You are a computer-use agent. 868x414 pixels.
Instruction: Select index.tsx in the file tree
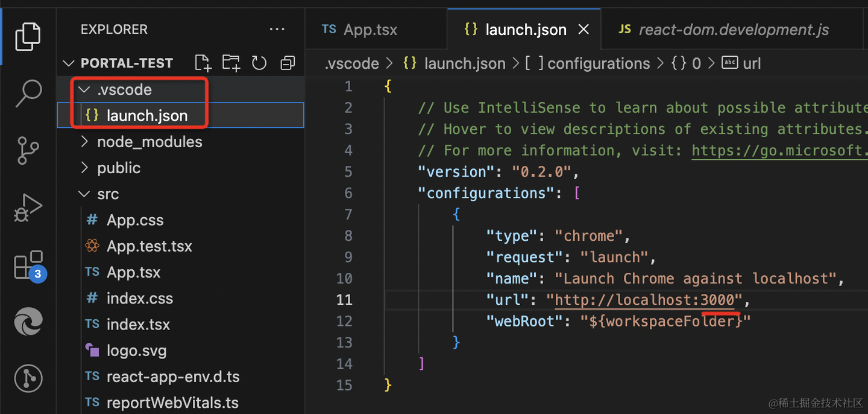pyautogui.click(x=138, y=325)
